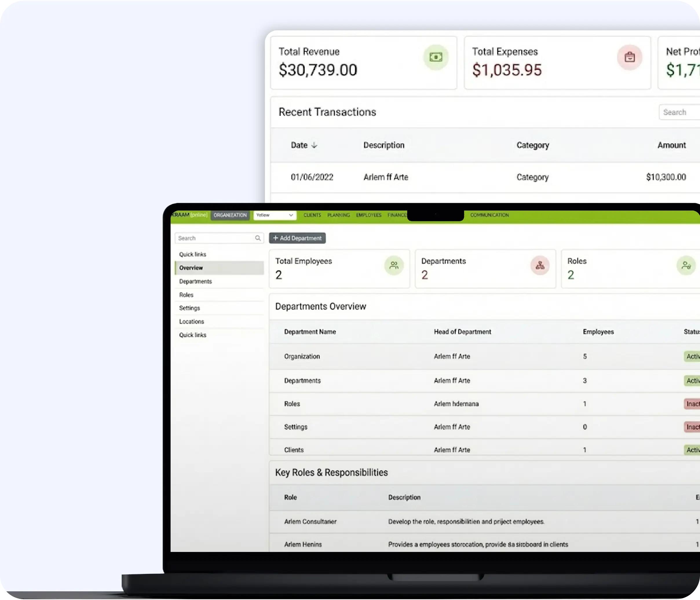The width and height of the screenshot is (700, 600).
Task: Click the first Quick links heading in sidebar
Action: click(193, 254)
